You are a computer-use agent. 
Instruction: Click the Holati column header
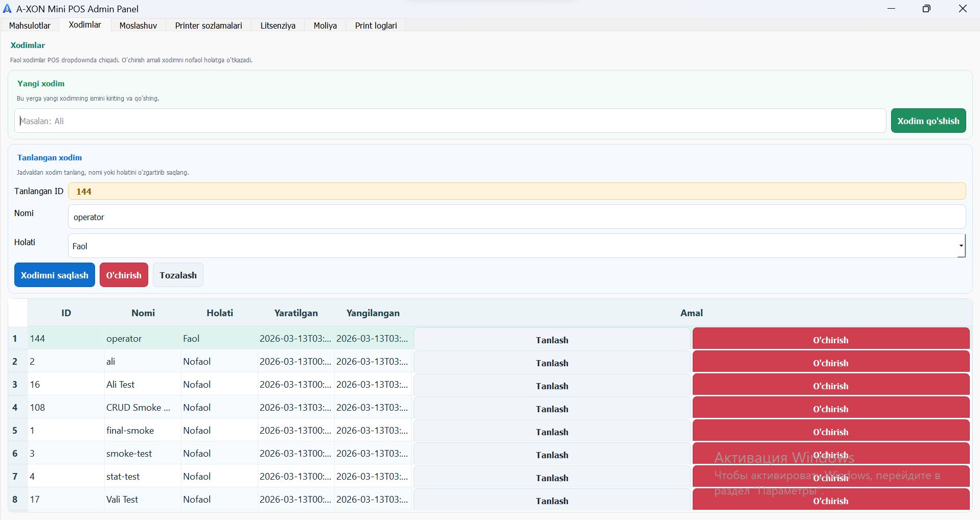pyautogui.click(x=220, y=313)
